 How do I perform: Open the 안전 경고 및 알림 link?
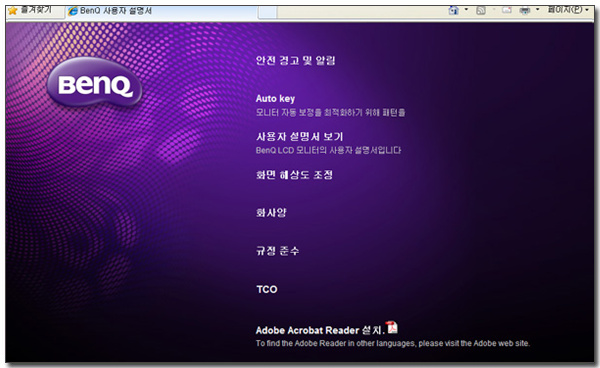pyautogui.click(x=295, y=60)
